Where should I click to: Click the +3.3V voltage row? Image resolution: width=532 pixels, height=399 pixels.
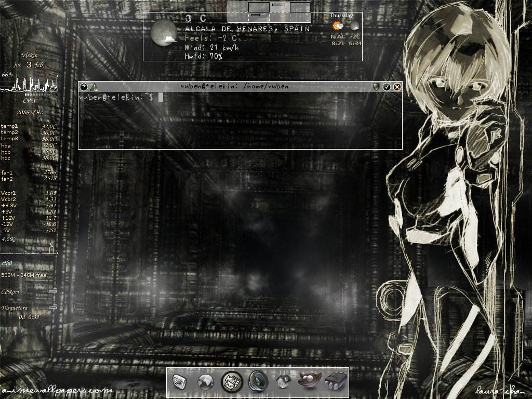point(29,205)
